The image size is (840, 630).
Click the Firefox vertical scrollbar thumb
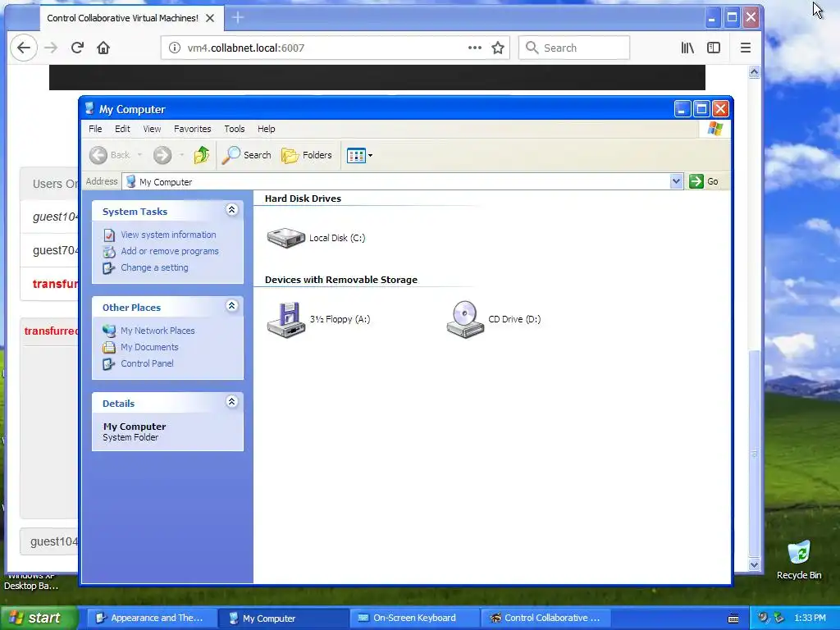pos(755,453)
